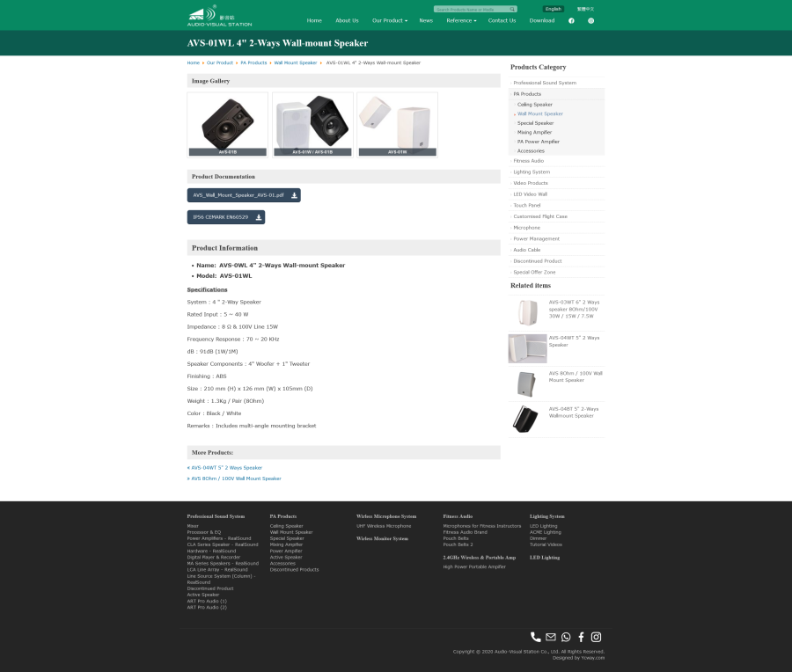Viewport: 792px width, 672px height.
Task: Open the AVS-01B black speaker thumbnail
Action: [x=227, y=123]
